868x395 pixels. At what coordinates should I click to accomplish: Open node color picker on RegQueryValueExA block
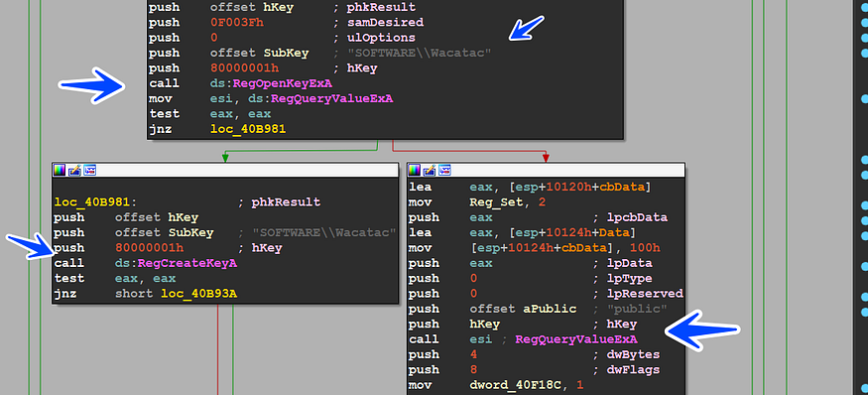[414, 170]
